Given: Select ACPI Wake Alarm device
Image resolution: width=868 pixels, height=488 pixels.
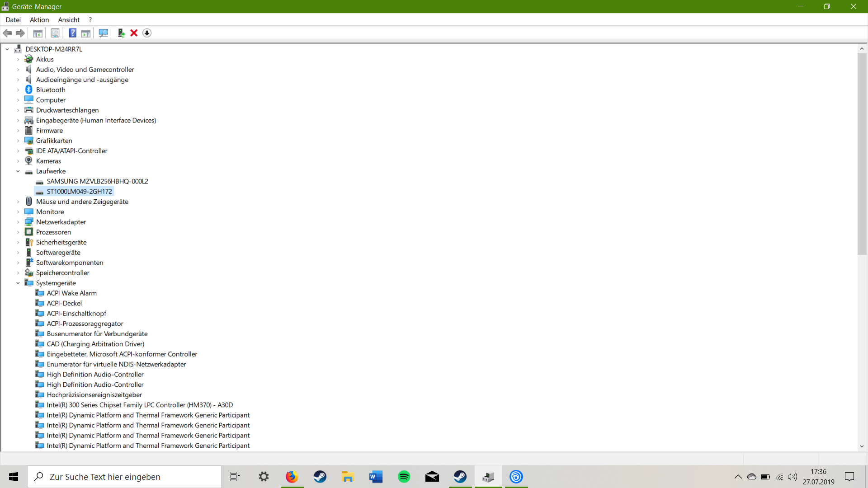Looking at the screenshot, I should pos(71,293).
